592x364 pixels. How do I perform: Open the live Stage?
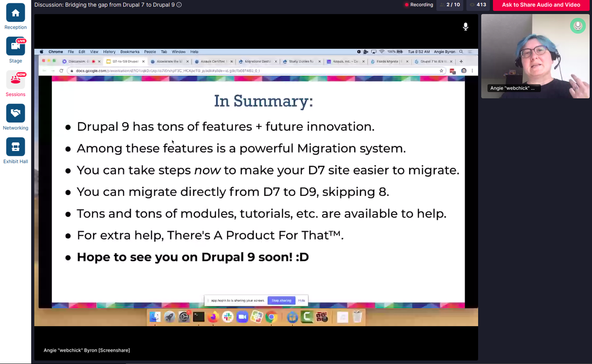pyautogui.click(x=15, y=51)
